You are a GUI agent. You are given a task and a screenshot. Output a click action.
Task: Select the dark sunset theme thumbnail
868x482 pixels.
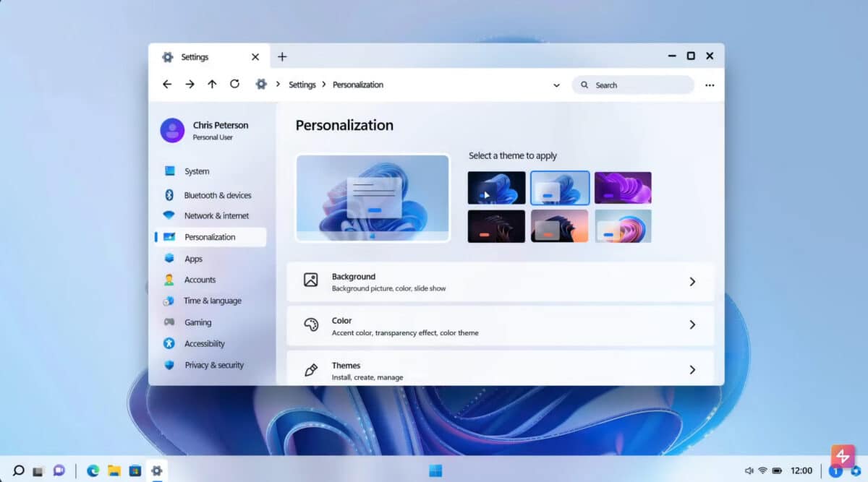coord(560,225)
